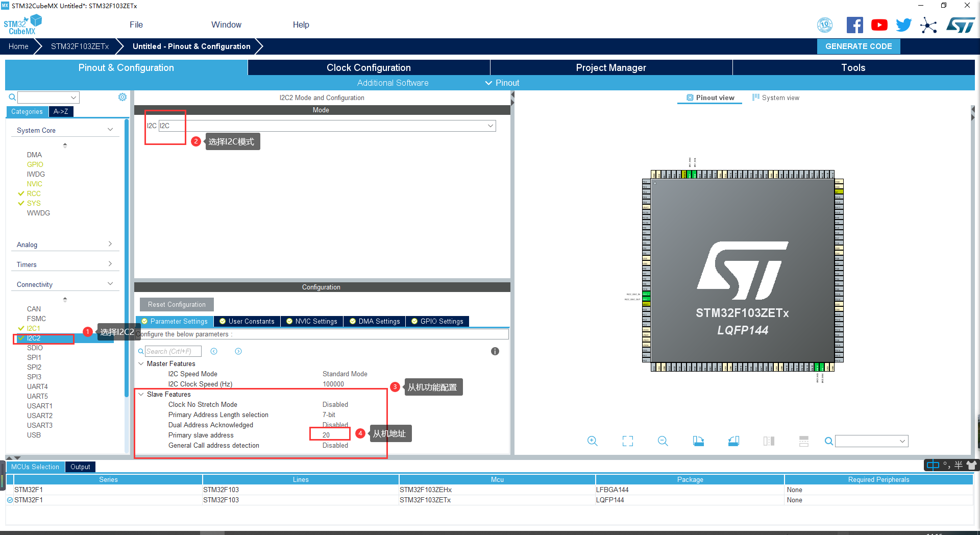
Task: Rotate the pinout view counterclockwise
Action: [x=733, y=441]
